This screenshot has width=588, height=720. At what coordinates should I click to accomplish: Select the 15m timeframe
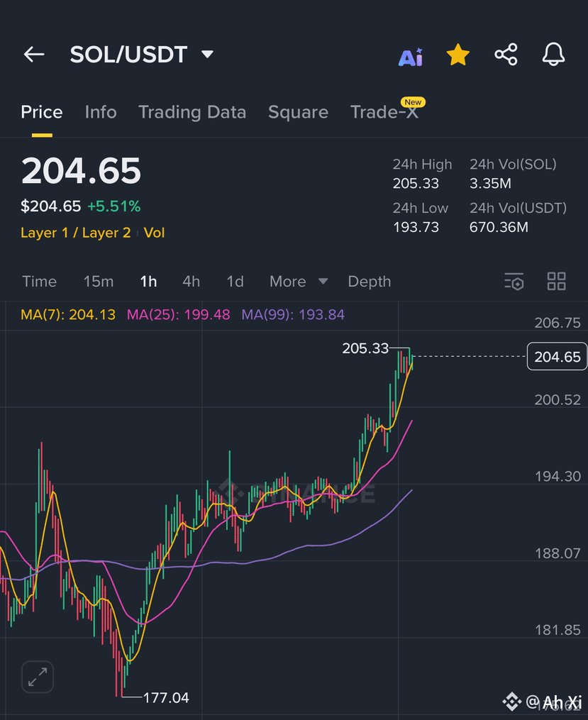coord(98,281)
